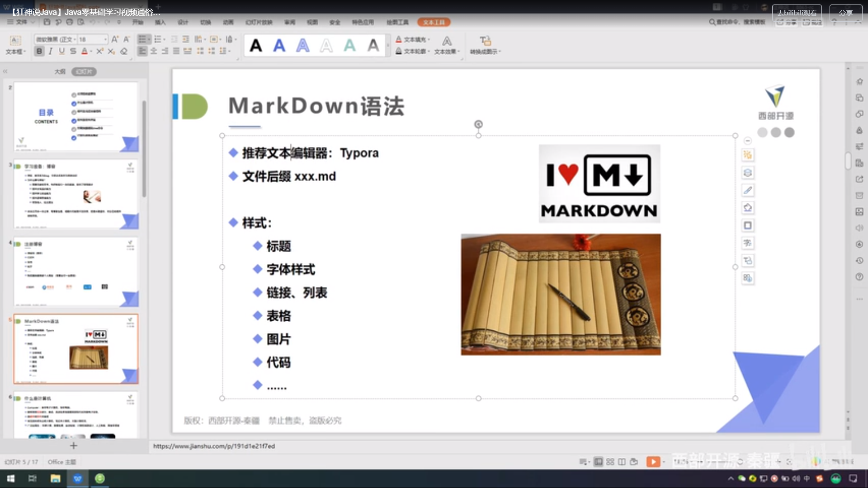The width and height of the screenshot is (868, 488).
Task: Apply strikethrough text formatting
Action: coord(73,51)
